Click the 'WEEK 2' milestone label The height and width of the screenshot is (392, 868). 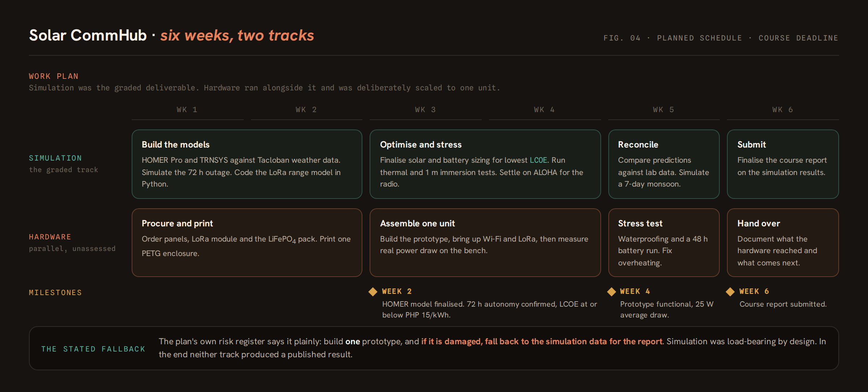(397, 291)
